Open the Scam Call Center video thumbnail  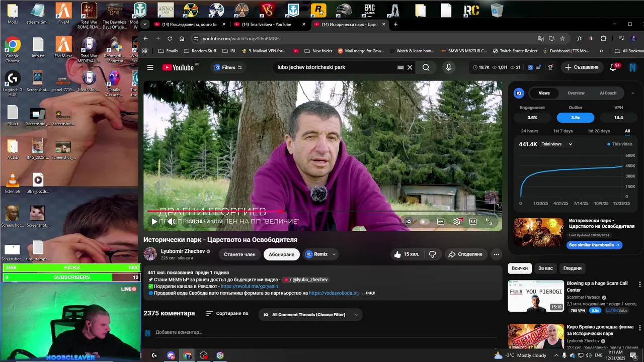536,296
